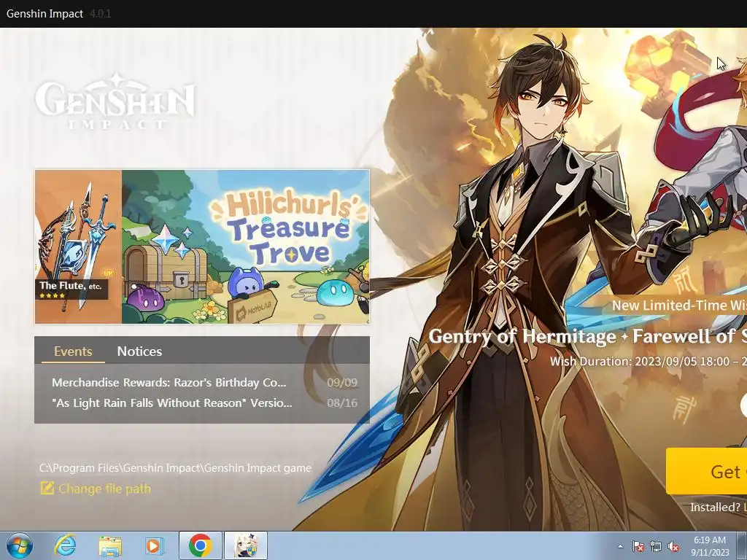Click the install path text
The image size is (747, 560).
175,468
